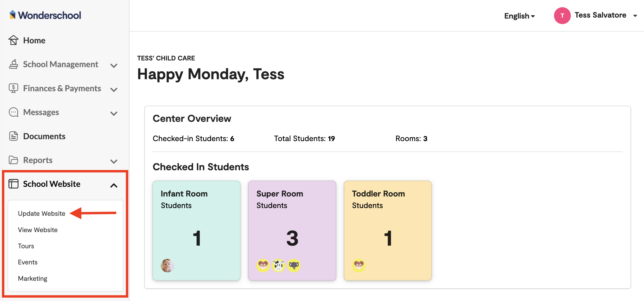Collapse the School Website section chevron

coord(114,185)
